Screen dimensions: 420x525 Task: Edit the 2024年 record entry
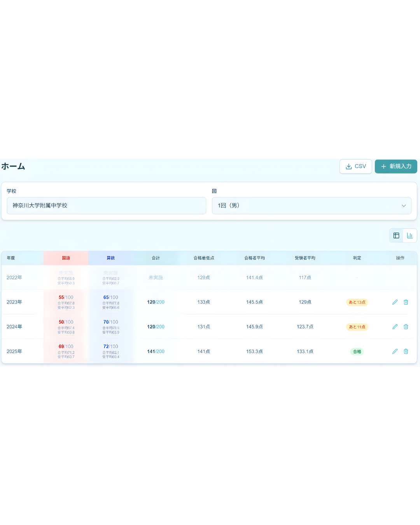[395, 327]
